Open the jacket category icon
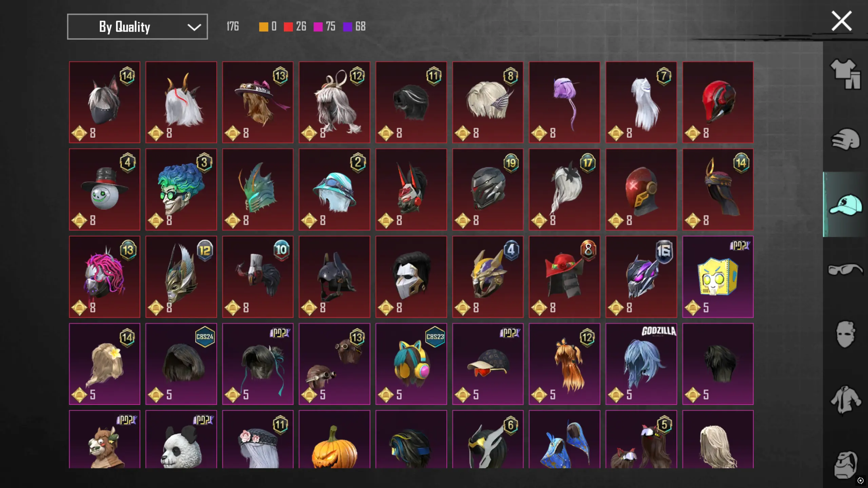 (845, 400)
